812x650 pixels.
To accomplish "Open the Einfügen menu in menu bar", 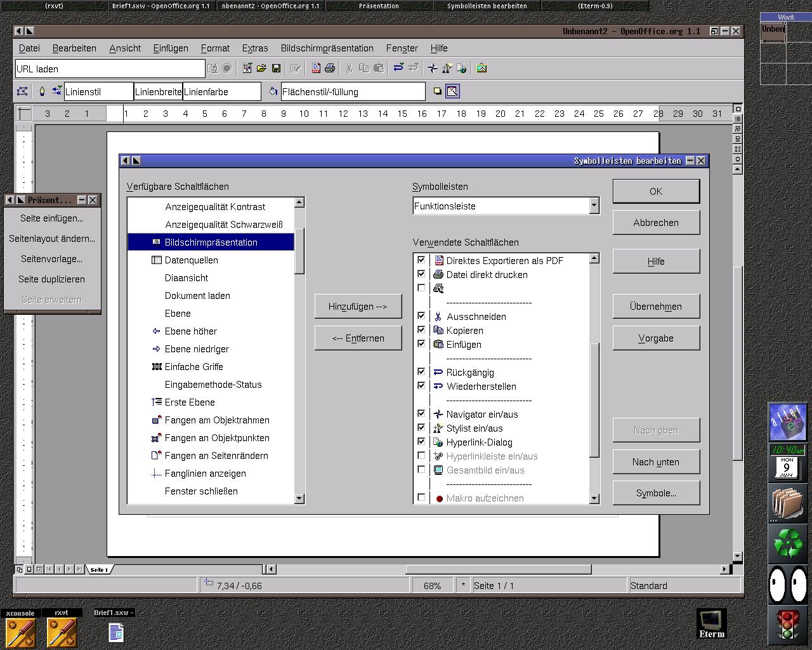I will click(x=171, y=48).
